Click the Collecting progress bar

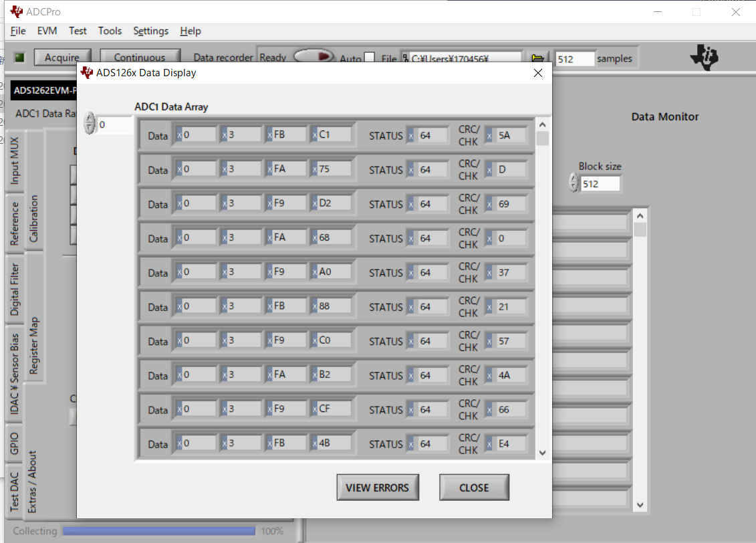[158, 531]
